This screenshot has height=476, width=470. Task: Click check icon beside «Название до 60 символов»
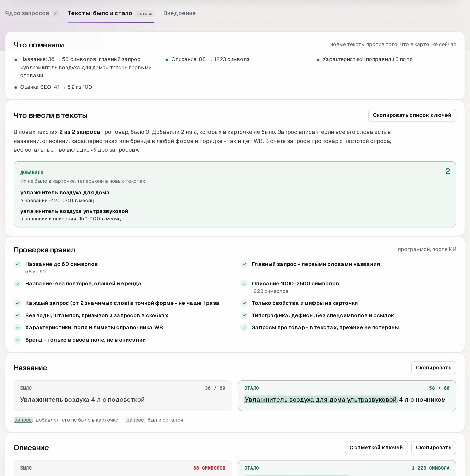click(x=18, y=264)
